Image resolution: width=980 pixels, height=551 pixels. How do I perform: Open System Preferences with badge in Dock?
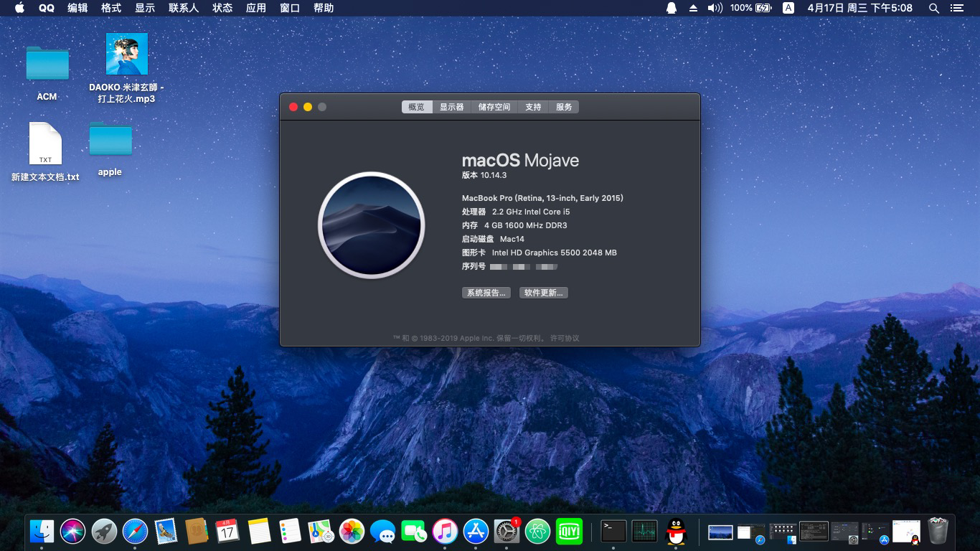[507, 532]
